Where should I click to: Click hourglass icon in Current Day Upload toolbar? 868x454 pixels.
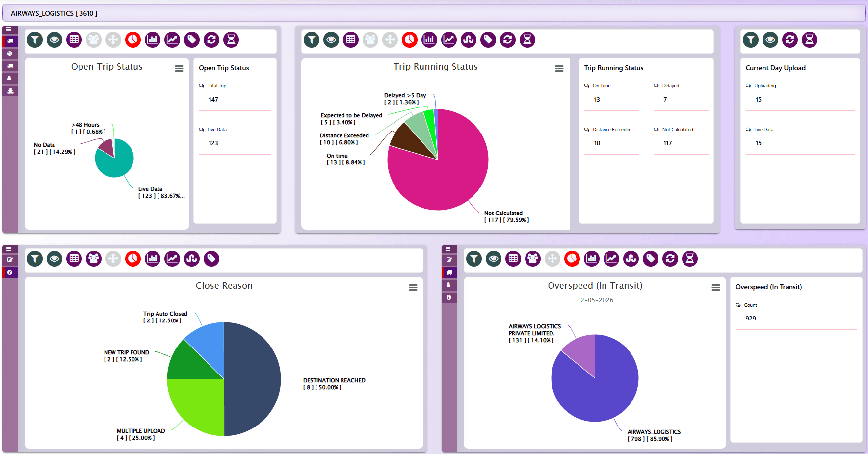click(810, 40)
